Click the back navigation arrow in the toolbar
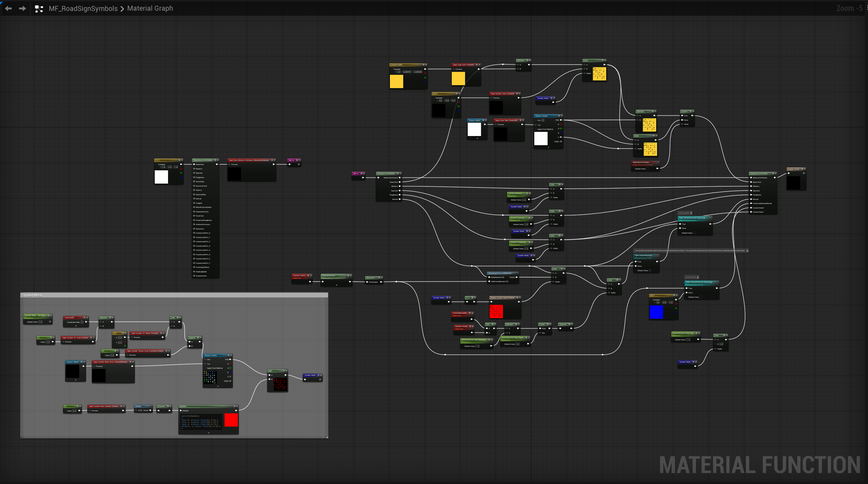 (8, 8)
